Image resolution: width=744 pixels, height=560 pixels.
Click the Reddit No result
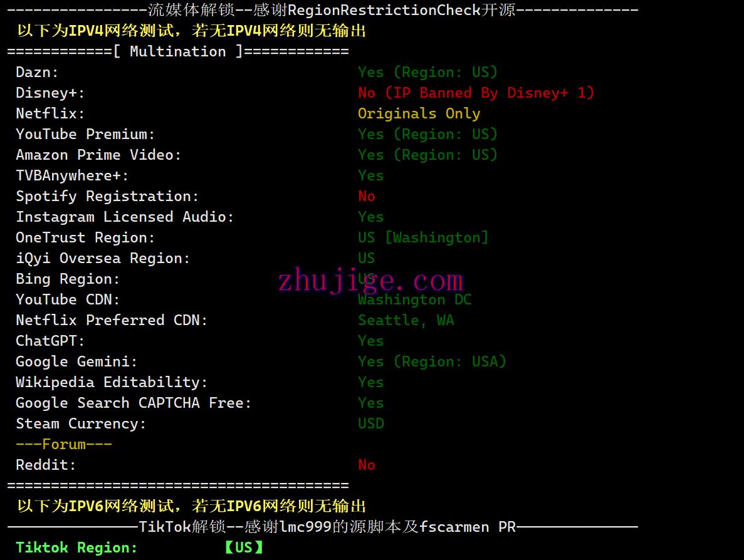pyautogui.click(x=367, y=465)
